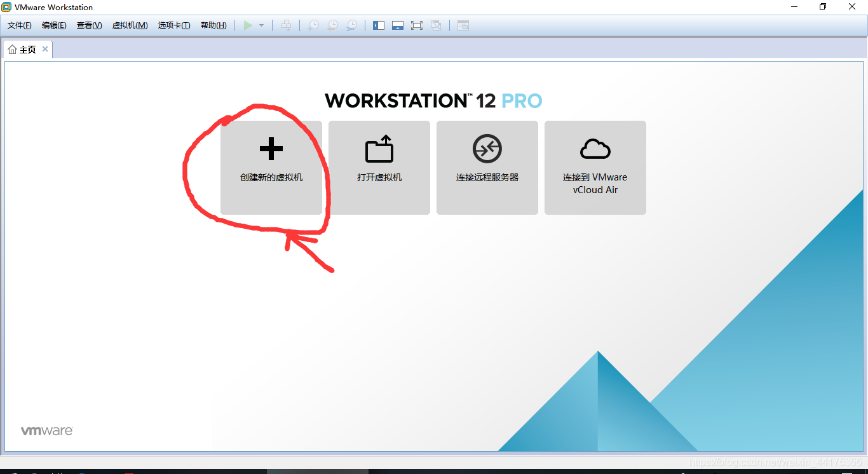This screenshot has height=474, width=868.
Task: Click the 连接远程服务器 tile
Action: (487, 168)
